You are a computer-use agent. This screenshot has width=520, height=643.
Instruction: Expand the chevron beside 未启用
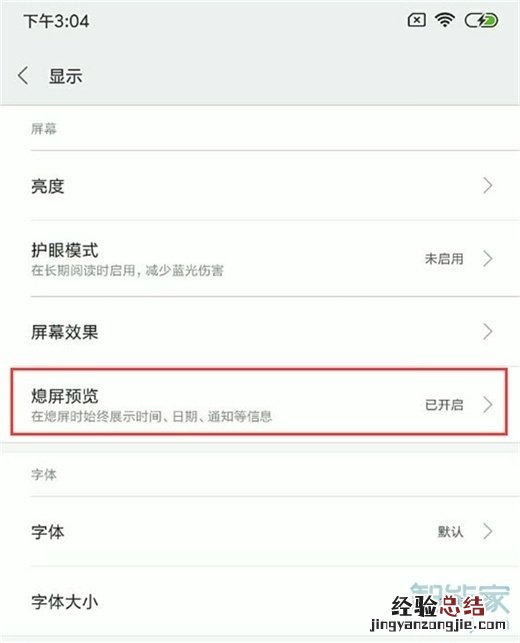488,259
